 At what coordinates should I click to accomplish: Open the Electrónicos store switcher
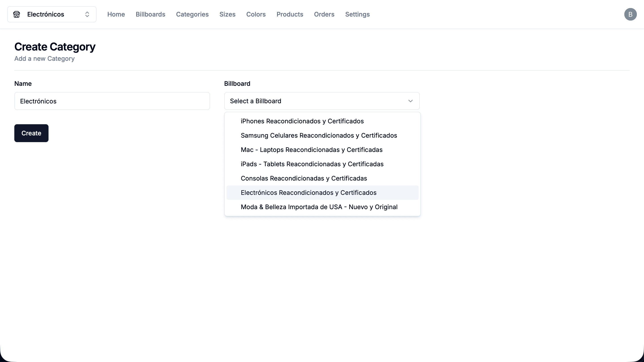pyautogui.click(x=52, y=15)
